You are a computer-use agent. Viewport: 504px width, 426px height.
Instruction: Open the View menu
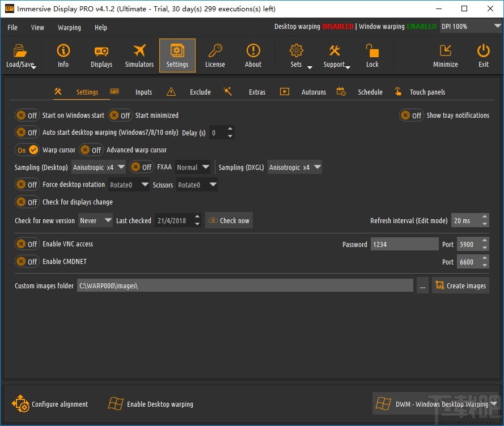[37, 27]
